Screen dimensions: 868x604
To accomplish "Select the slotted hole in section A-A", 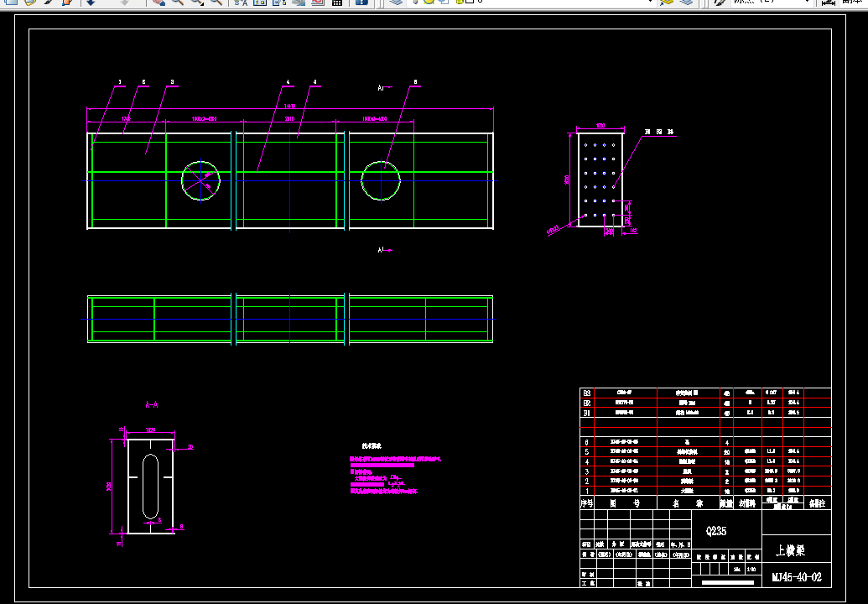I will click(x=151, y=486).
